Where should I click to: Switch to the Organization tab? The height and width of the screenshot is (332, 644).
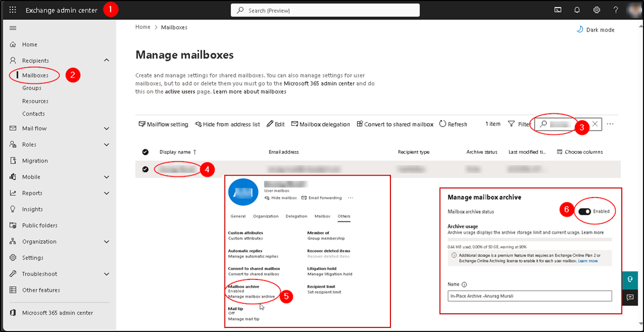coord(266,216)
